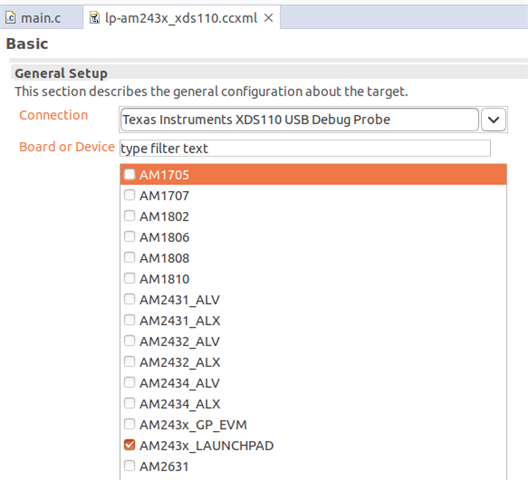Check the AM1705 checkbox
The width and height of the screenshot is (528, 480).
(x=130, y=174)
